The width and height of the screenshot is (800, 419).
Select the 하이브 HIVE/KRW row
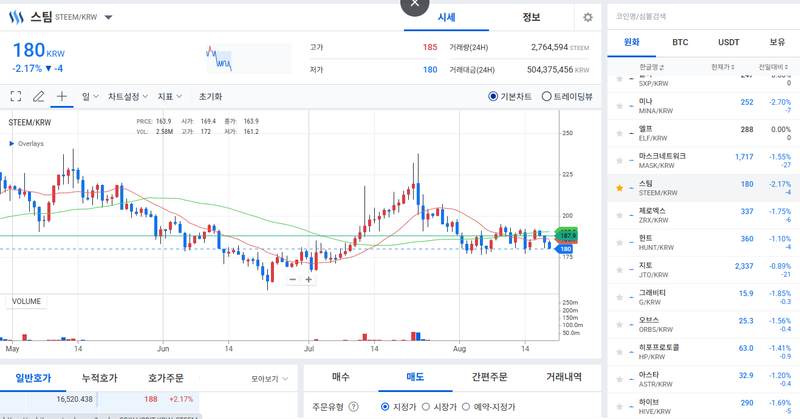[x=704, y=407]
